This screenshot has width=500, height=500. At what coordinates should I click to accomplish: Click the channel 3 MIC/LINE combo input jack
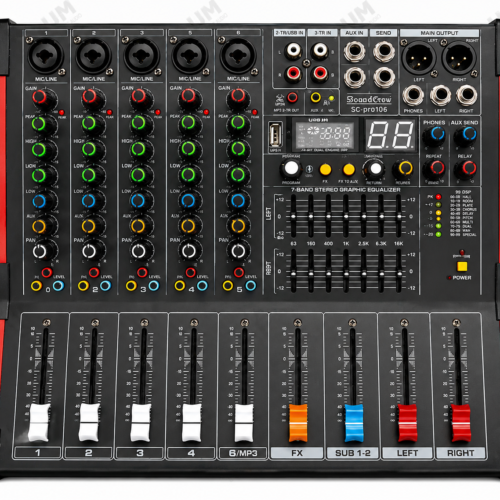click(141, 56)
